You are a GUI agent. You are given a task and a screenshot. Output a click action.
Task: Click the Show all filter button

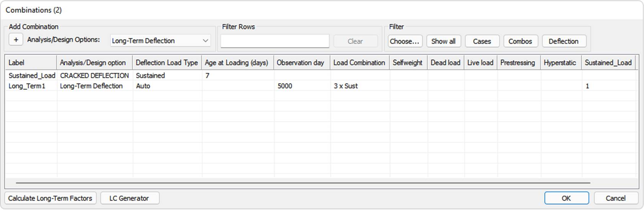coord(443,41)
